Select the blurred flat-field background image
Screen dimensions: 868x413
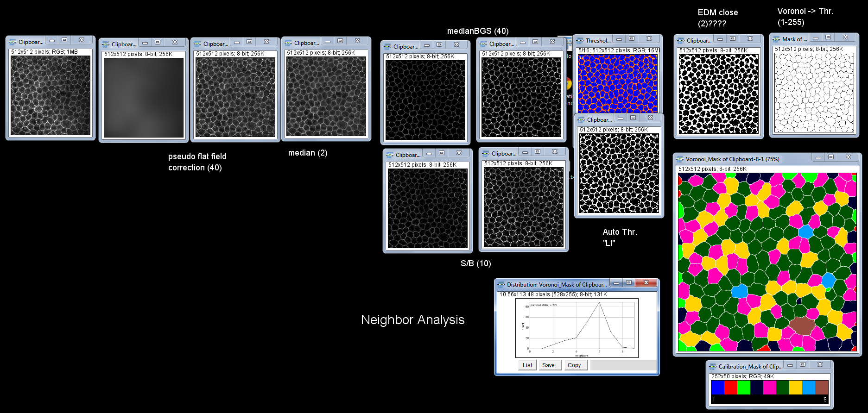144,98
